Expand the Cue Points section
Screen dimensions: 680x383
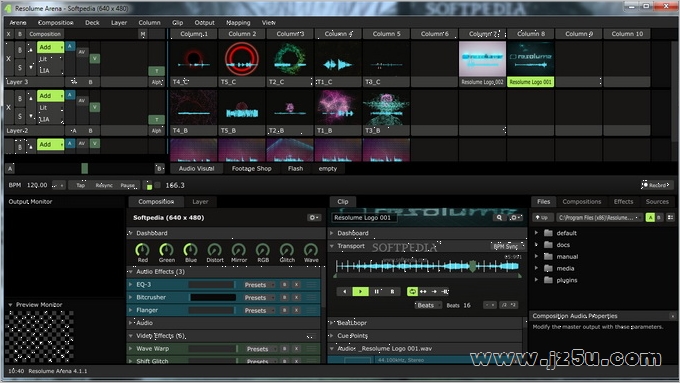[332, 336]
